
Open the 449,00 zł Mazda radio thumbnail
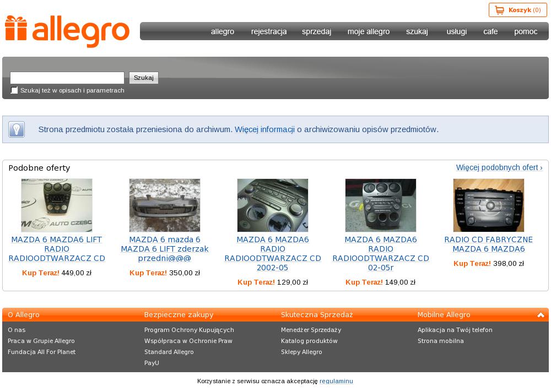[x=57, y=205]
